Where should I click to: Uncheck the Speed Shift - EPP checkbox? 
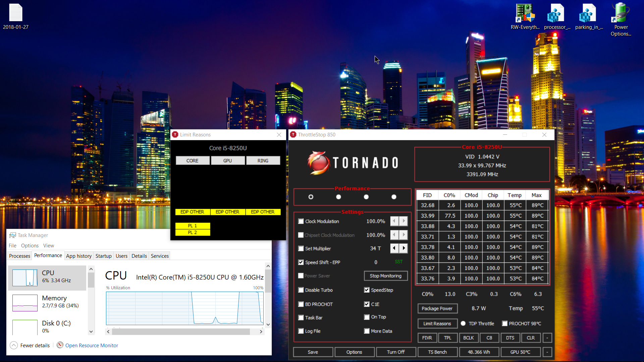click(x=301, y=262)
